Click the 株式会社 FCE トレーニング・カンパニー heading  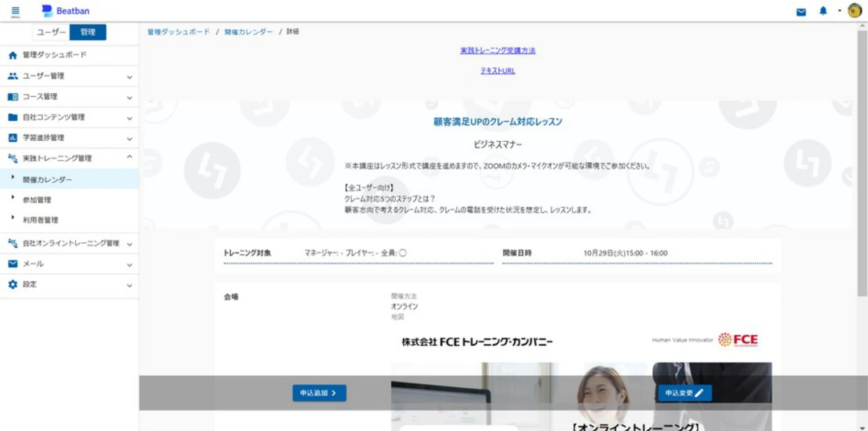pyautogui.click(x=477, y=342)
